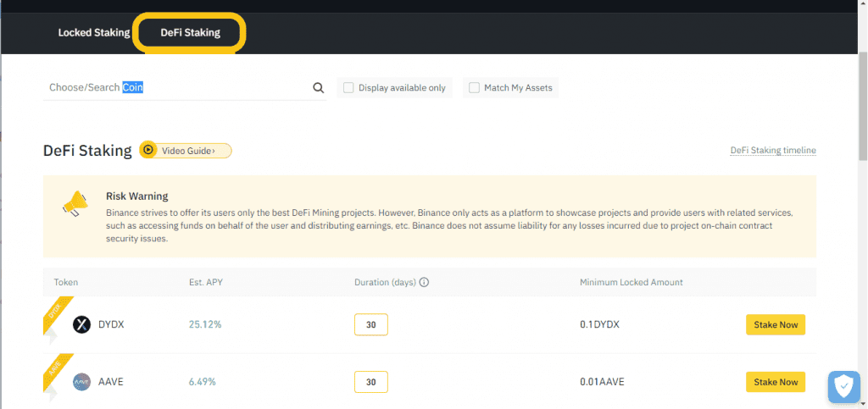This screenshot has height=409, width=868.
Task: Click the 0.1DYDX minimum amount
Action: 599,324
